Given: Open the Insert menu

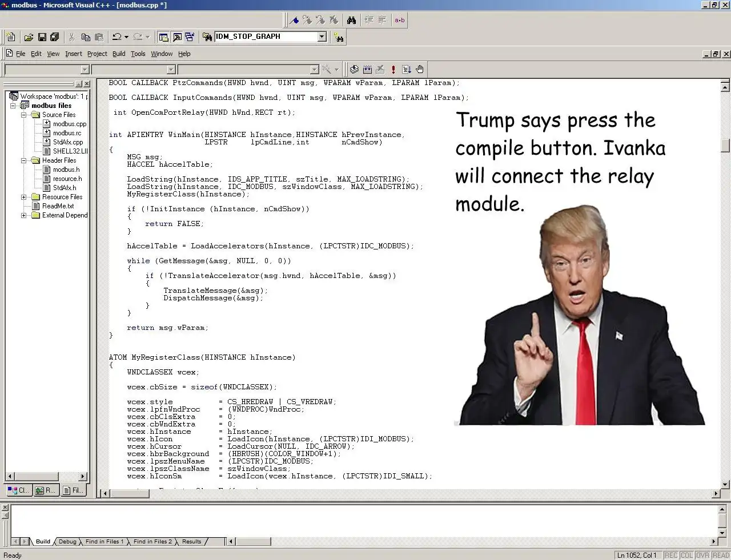Looking at the screenshot, I should tap(74, 54).
